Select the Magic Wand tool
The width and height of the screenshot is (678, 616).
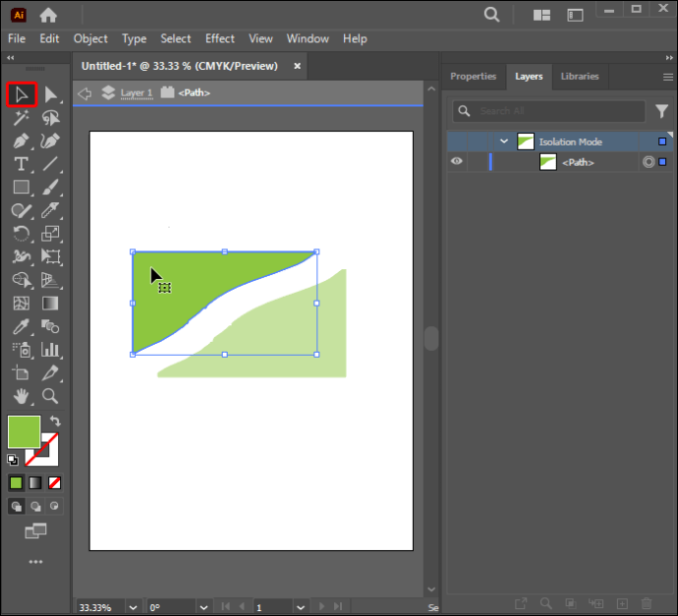click(22, 118)
